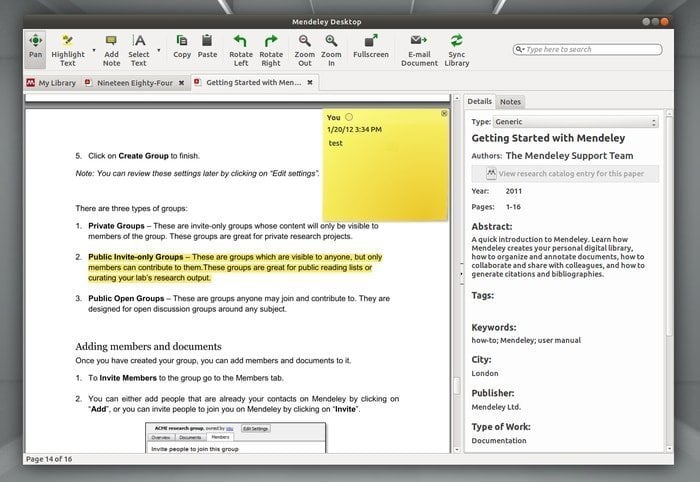Click the document scrollbar down arrow
Screen dimensions: 700x482
pyautogui.click(x=457, y=450)
